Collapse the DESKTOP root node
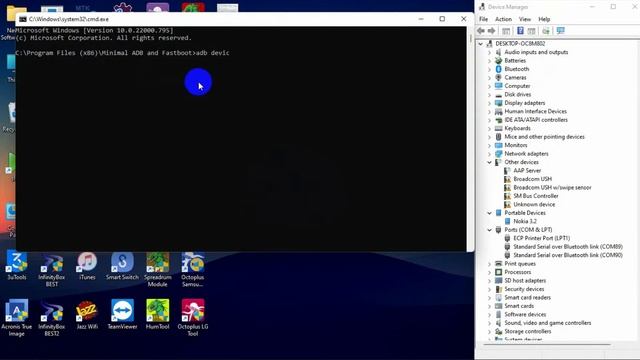This screenshot has width=640, height=360. pos(481,44)
